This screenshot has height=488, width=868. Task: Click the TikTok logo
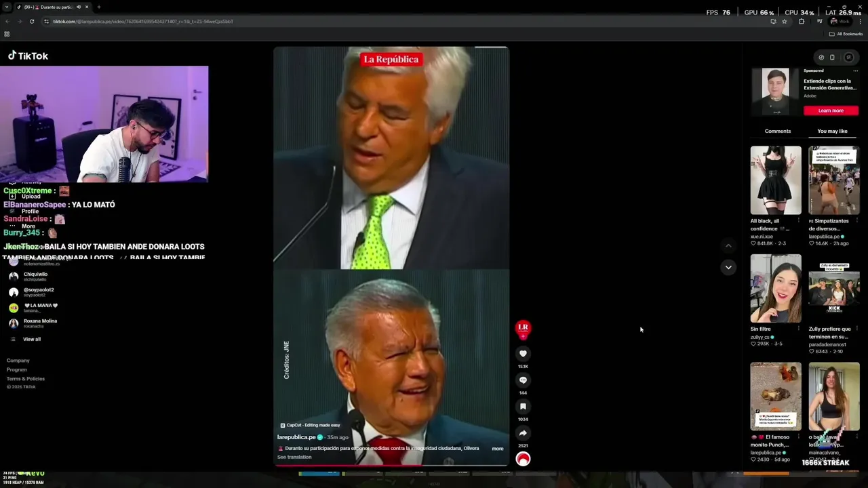(28, 56)
